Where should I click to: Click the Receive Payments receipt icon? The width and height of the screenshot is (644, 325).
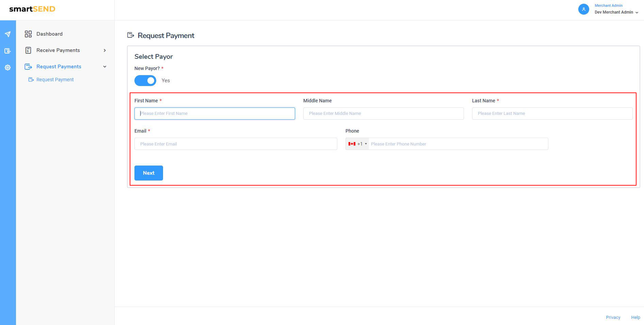pyautogui.click(x=28, y=50)
